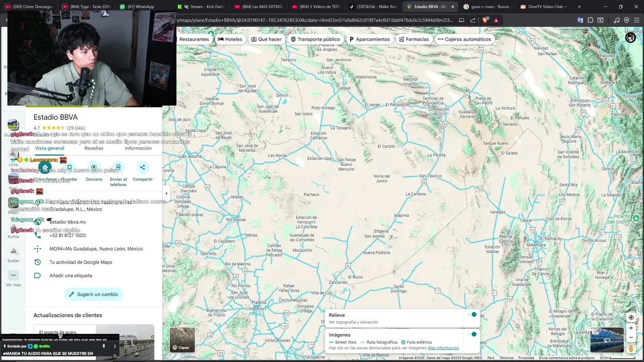Click the Más información link

click(x=443, y=348)
